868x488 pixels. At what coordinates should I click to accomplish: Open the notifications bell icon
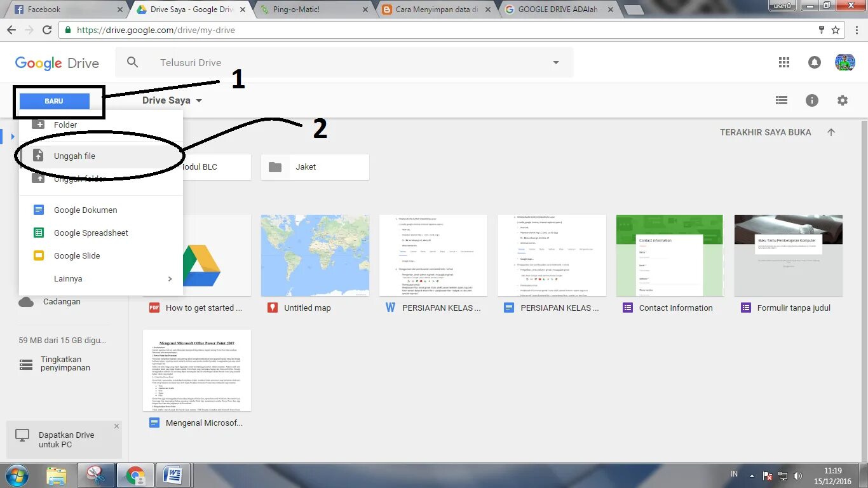(814, 62)
